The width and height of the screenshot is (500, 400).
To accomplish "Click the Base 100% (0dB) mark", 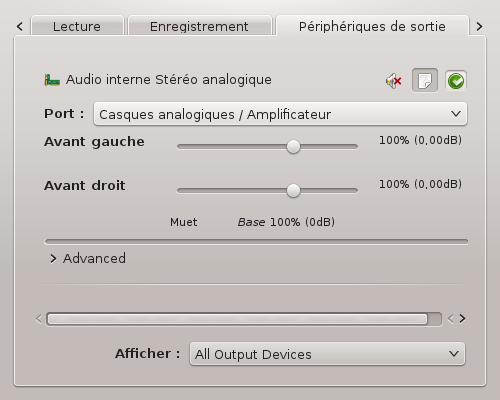I will pos(286,222).
